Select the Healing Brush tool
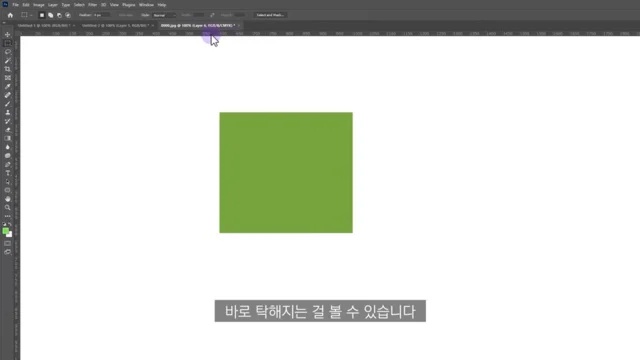 click(x=8, y=95)
